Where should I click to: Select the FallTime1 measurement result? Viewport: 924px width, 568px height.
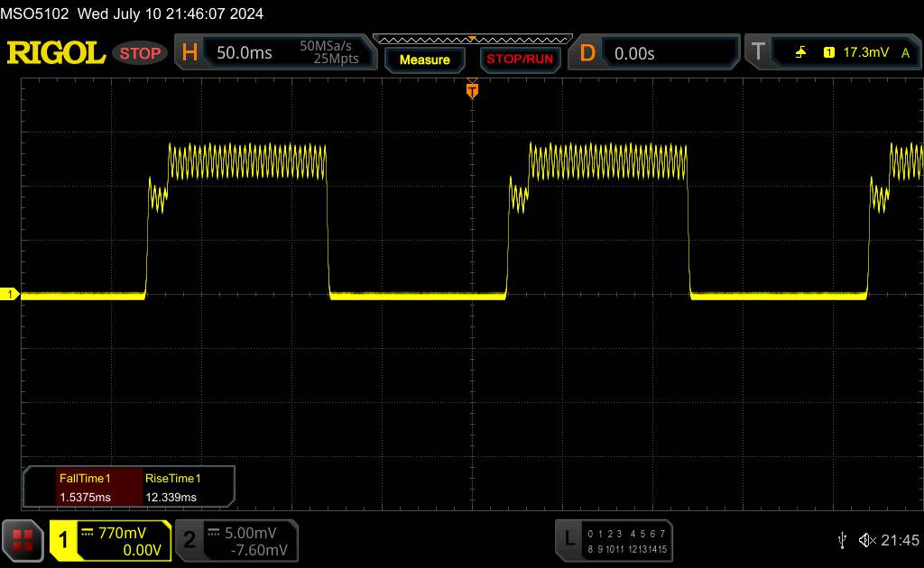pos(85,487)
